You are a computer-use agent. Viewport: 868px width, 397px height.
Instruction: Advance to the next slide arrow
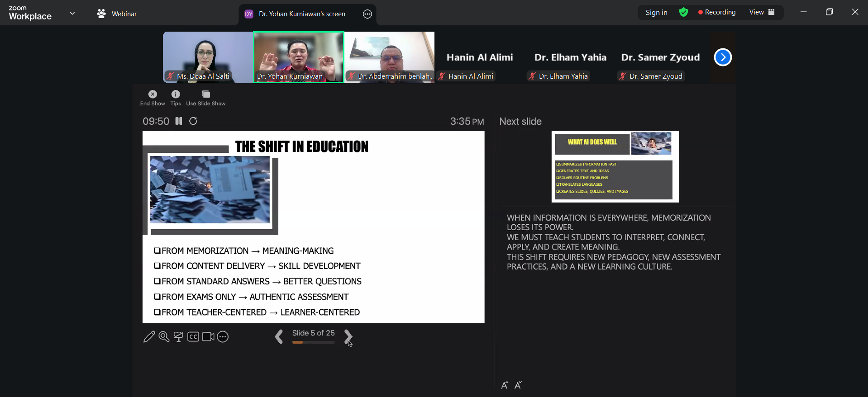[x=348, y=337]
